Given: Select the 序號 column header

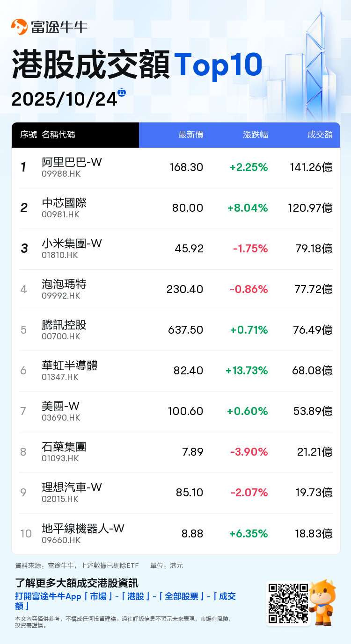Looking at the screenshot, I should click(x=28, y=135).
